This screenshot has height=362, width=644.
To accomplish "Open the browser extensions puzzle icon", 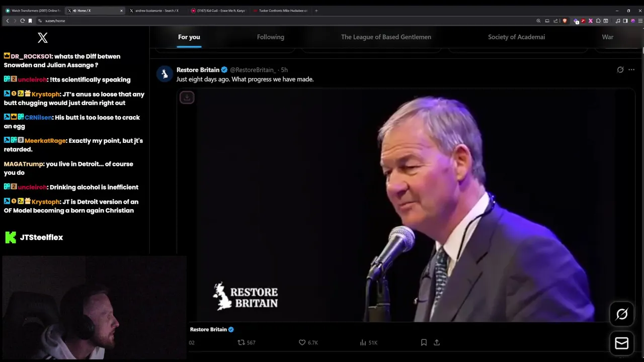I will click(598, 21).
